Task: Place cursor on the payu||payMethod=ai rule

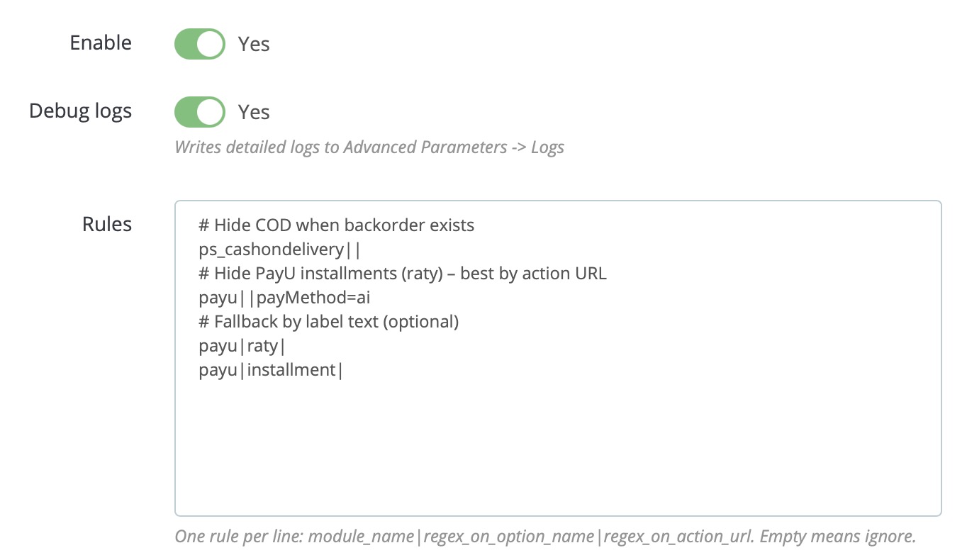Action: [x=284, y=298]
